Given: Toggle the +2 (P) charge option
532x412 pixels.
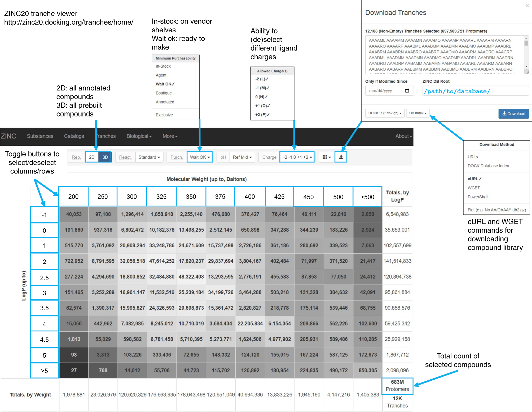Looking at the screenshot, I should click(x=262, y=115).
